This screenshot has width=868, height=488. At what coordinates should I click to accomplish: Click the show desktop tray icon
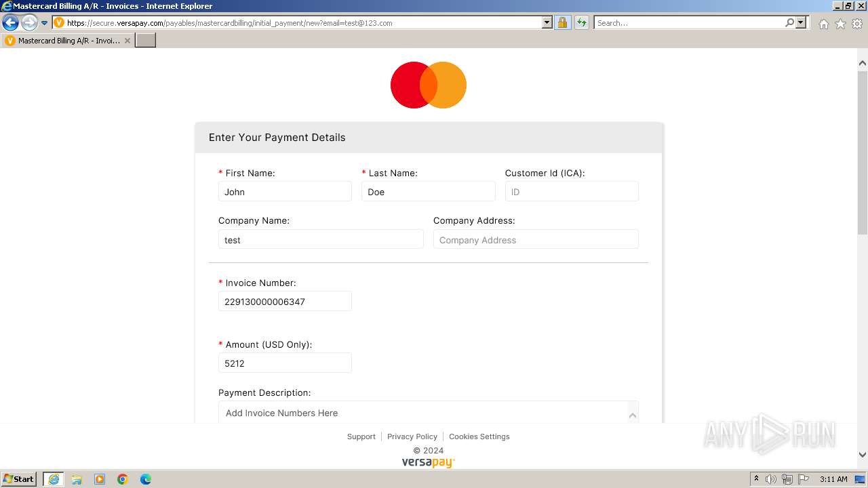point(861,479)
